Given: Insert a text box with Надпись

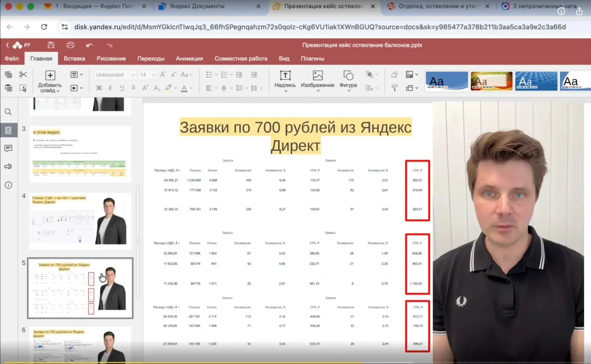Looking at the screenshot, I should (285, 81).
